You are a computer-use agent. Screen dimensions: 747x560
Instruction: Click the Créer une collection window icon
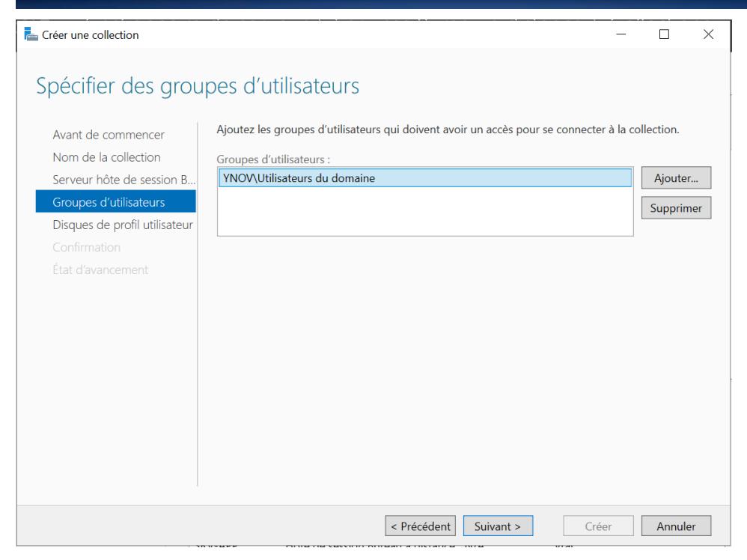pyautogui.click(x=31, y=34)
